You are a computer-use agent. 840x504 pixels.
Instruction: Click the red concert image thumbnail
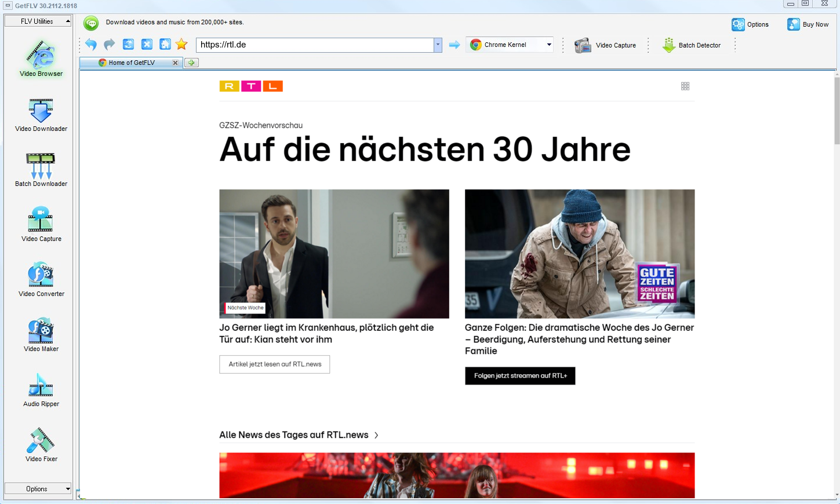tap(457, 476)
